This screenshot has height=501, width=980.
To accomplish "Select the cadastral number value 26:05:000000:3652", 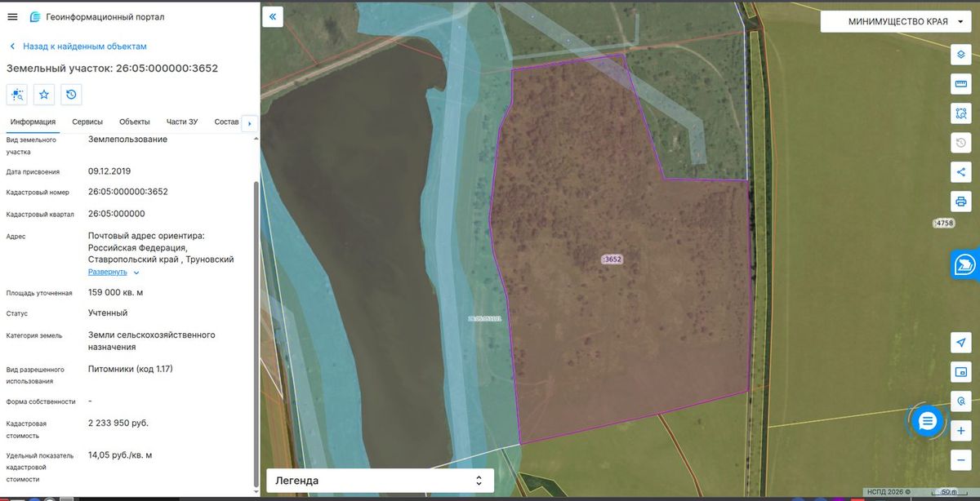I will (x=128, y=192).
